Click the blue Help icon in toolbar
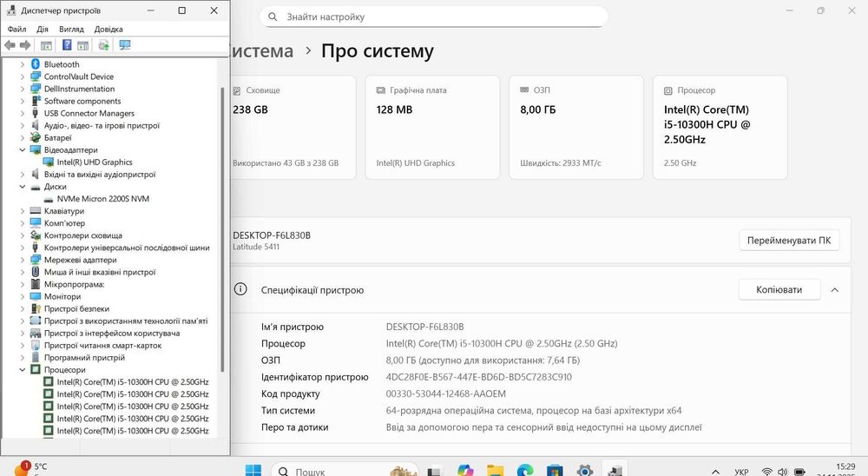 [x=67, y=45]
